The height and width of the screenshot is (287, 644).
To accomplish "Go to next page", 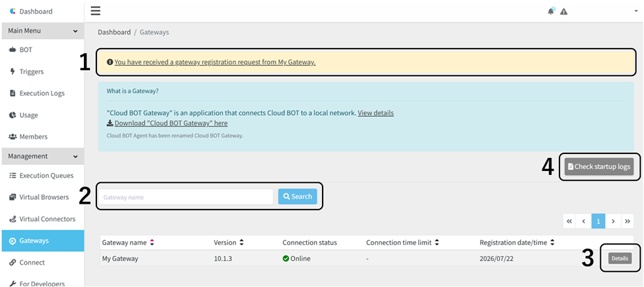I will click(x=613, y=221).
